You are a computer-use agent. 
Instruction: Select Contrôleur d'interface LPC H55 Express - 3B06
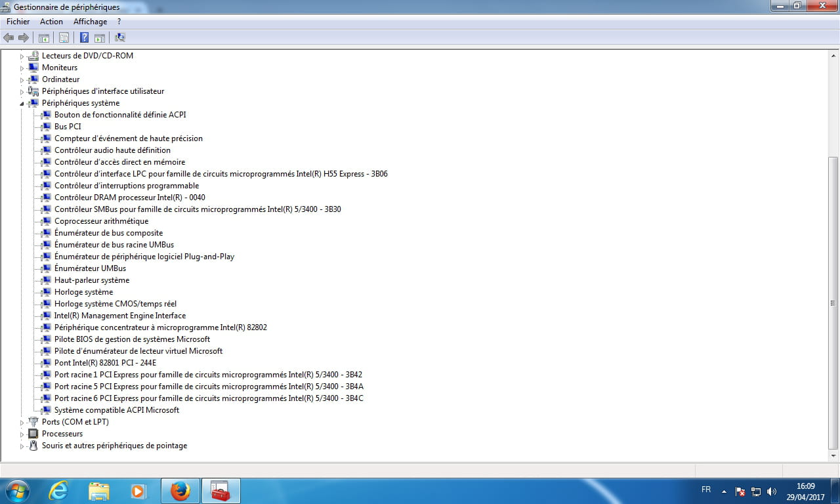tap(221, 174)
